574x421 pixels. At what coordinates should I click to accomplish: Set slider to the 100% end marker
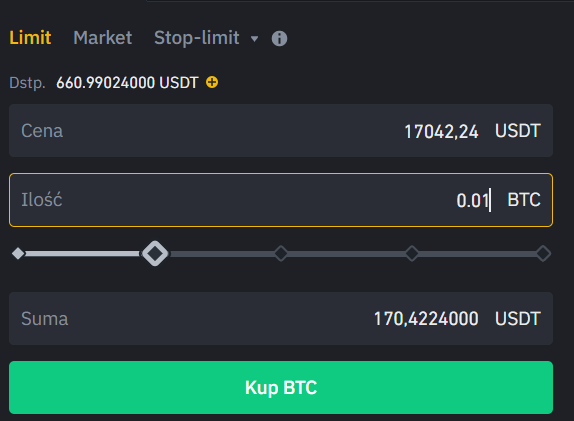point(543,253)
